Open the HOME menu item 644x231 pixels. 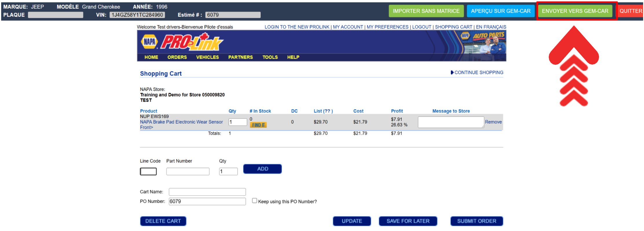point(151,57)
